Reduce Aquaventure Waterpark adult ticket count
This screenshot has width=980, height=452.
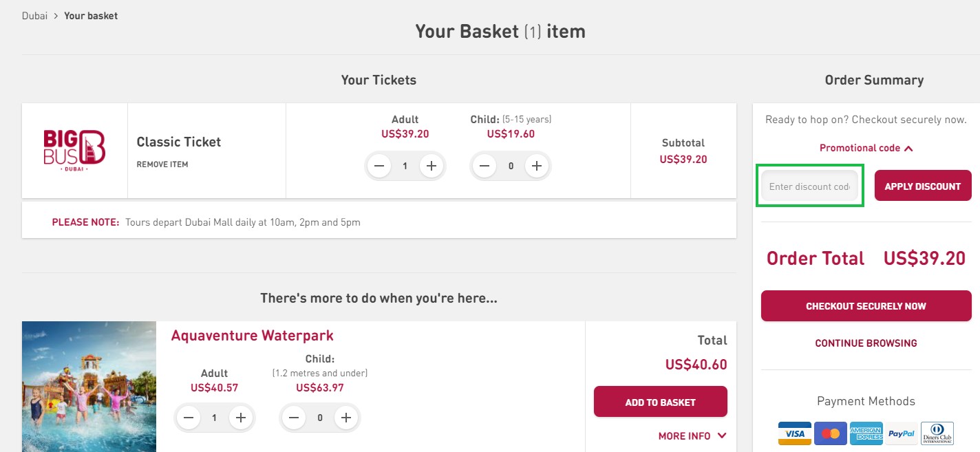188,418
